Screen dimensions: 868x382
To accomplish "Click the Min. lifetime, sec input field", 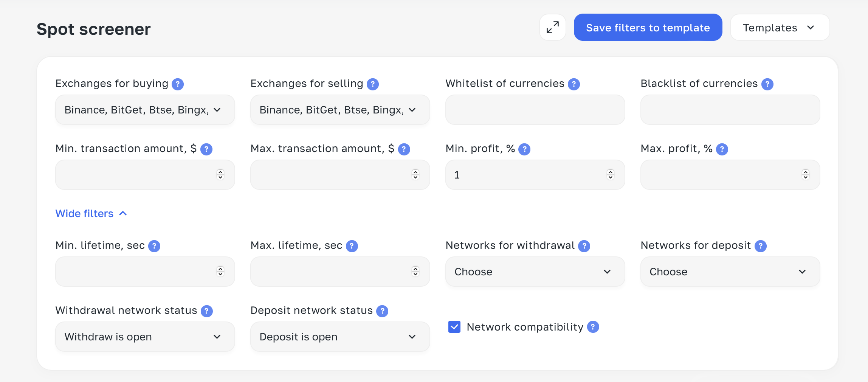I will tap(145, 272).
